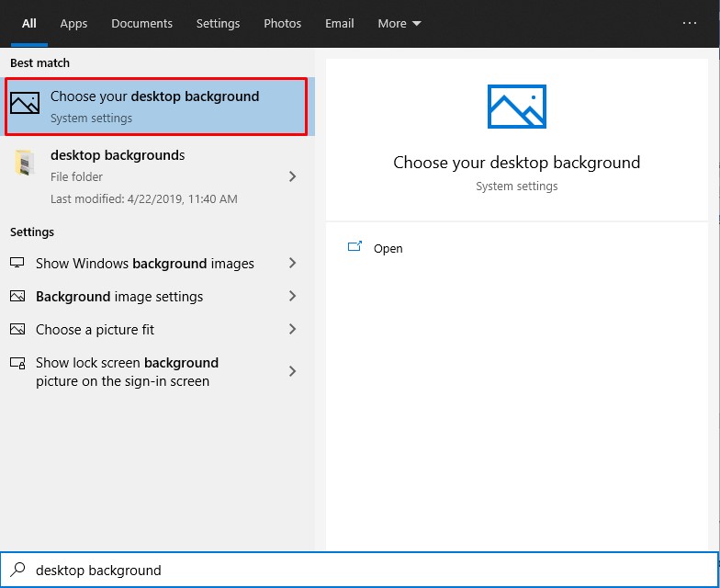This screenshot has height=588, width=720.
Task: Click the desktop background search input field
Action: (367, 571)
